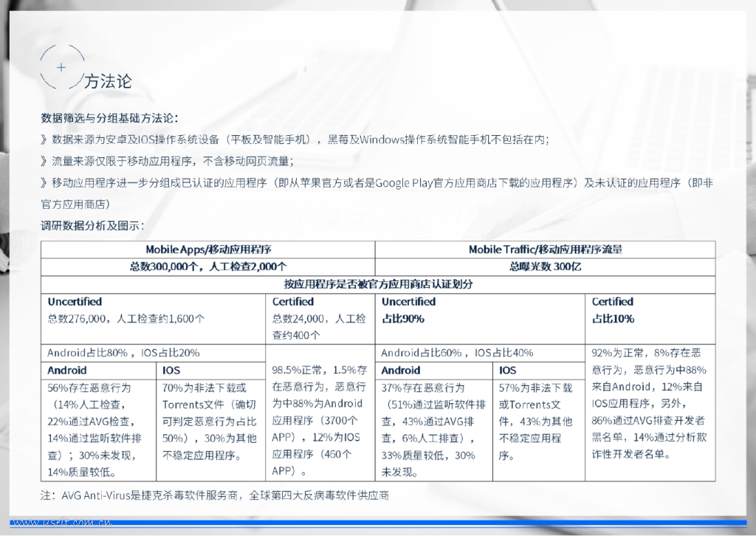Select the cell 总数300,000个，人工检查2,000个

click(x=208, y=267)
